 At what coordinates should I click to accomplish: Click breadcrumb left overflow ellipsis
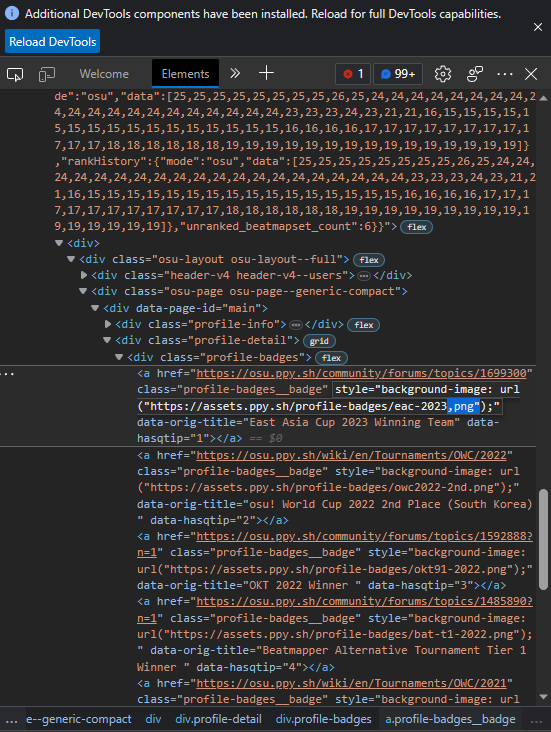click(11, 720)
